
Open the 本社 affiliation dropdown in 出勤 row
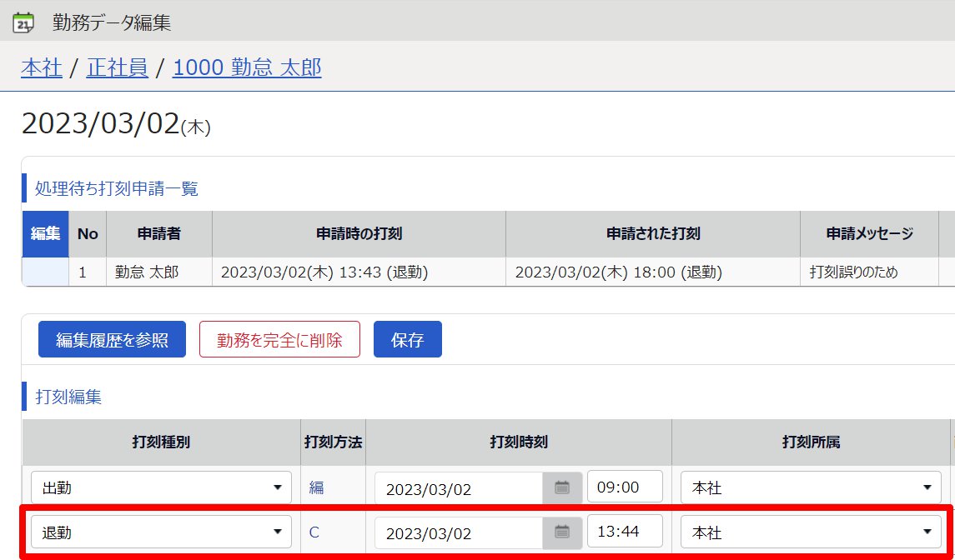click(811, 487)
